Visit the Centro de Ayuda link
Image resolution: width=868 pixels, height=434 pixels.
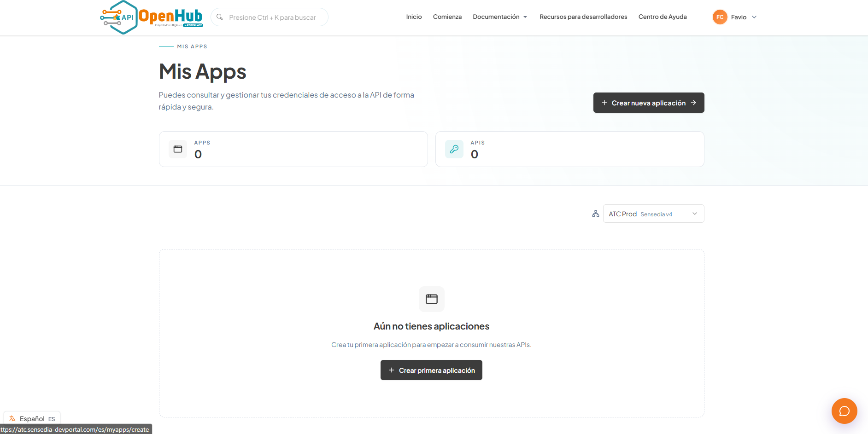pyautogui.click(x=663, y=17)
